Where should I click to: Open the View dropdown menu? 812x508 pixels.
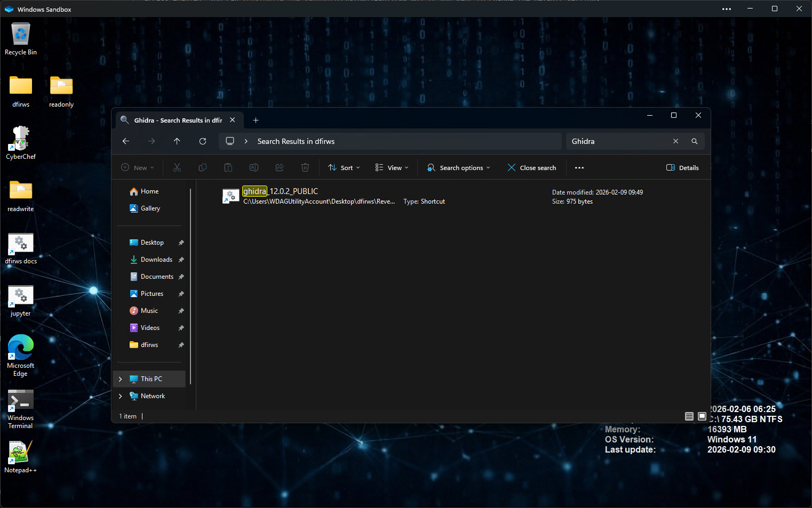coord(392,168)
